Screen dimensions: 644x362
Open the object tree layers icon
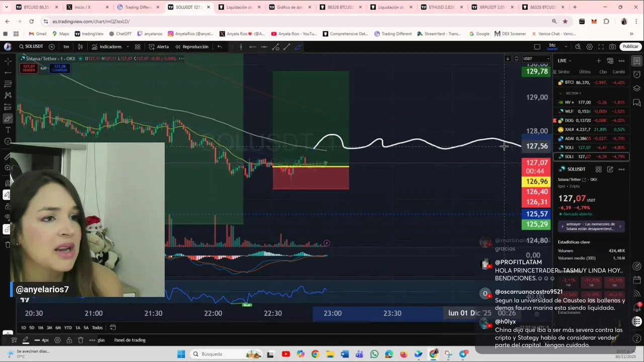[x=637, y=88]
